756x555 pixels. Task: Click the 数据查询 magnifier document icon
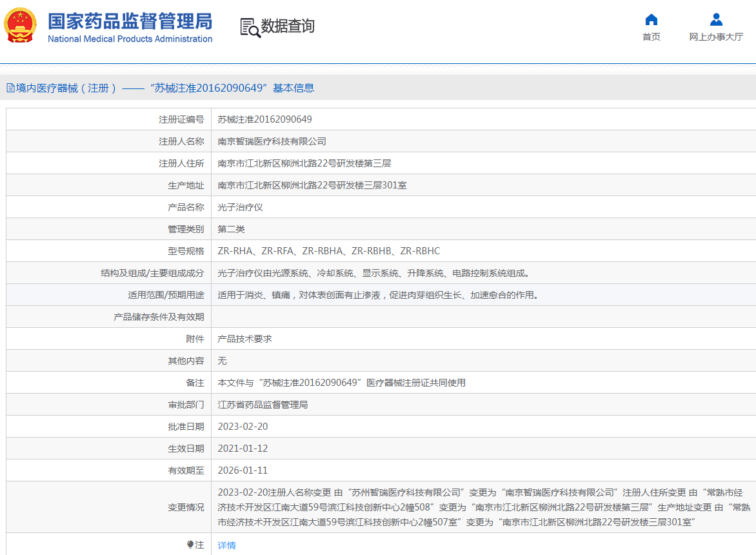pos(250,27)
